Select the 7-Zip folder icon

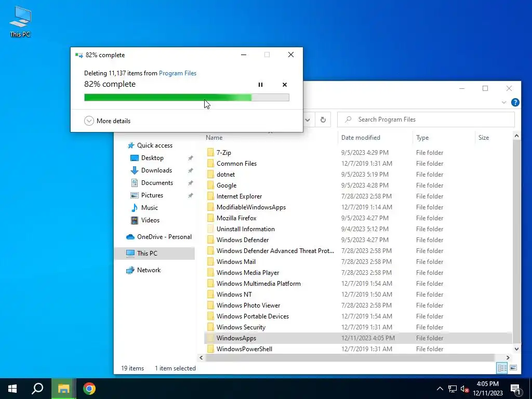click(210, 152)
